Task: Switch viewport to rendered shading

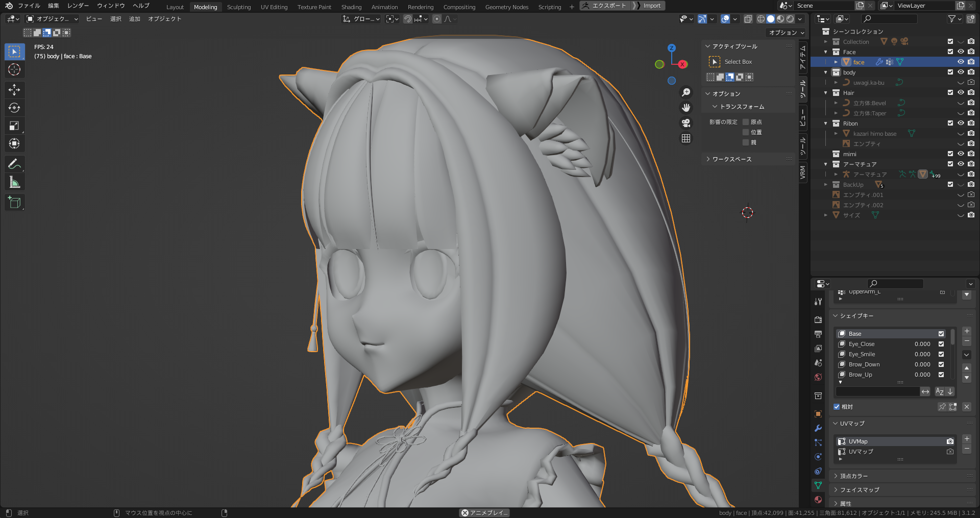Action: (x=790, y=19)
